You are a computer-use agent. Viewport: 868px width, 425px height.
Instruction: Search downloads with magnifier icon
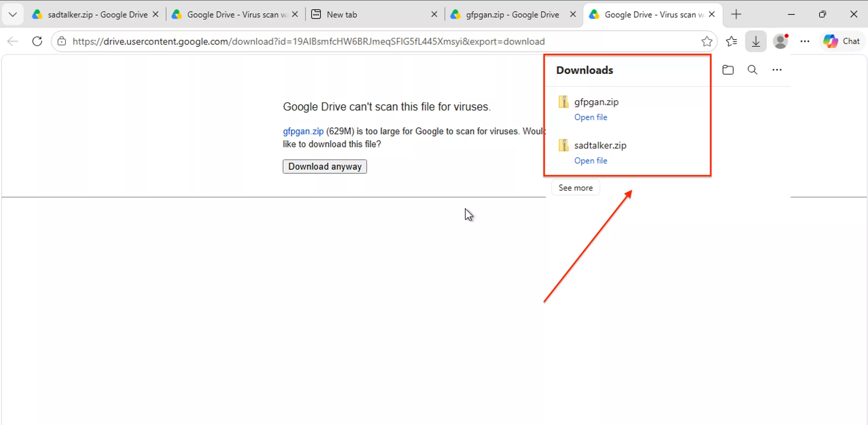[752, 70]
